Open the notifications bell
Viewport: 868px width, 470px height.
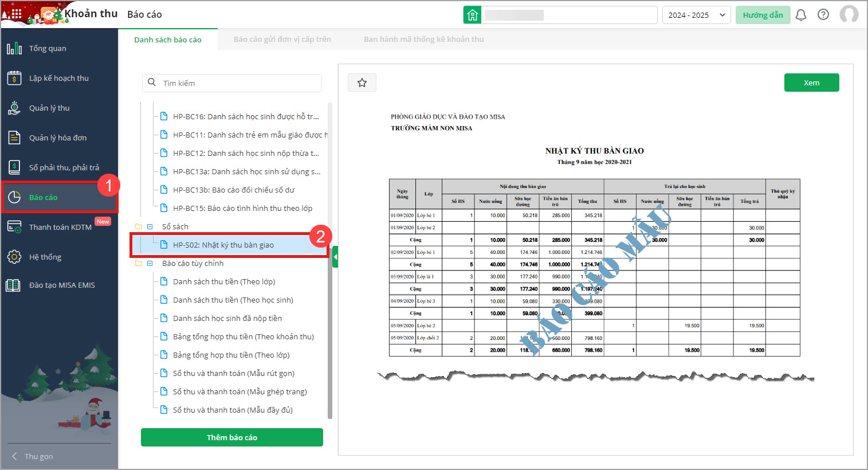click(801, 15)
